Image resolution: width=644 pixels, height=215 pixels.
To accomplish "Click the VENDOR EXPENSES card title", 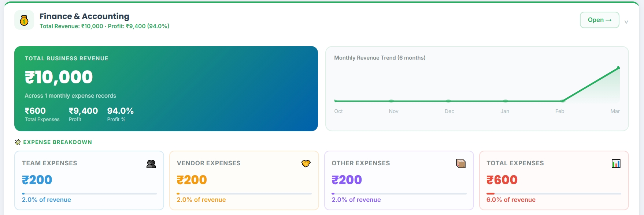I will pyautogui.click(x=208, y=163).
